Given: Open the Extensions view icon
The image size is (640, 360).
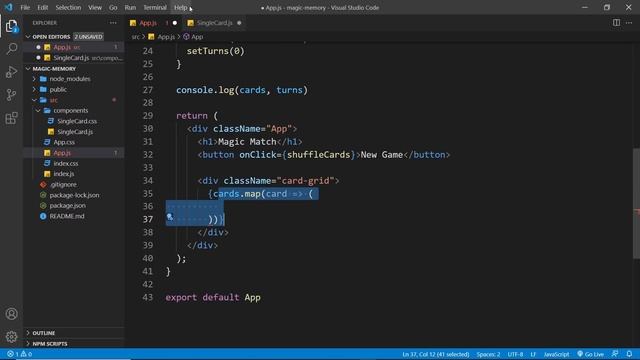Looking at the screenshot, I should pyautogui.click(x=11, y=118).
